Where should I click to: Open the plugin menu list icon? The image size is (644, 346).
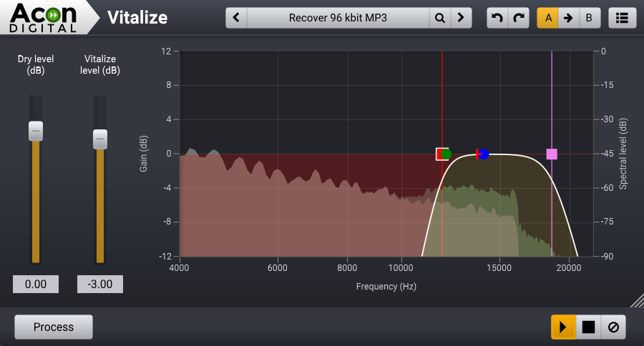coord(623,18)
